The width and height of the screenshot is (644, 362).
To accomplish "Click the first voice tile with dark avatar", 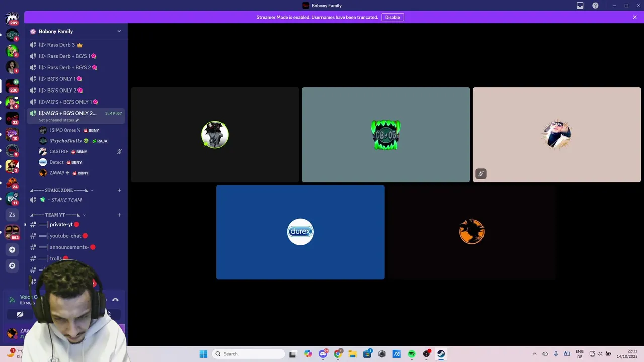I will point(215,135).
